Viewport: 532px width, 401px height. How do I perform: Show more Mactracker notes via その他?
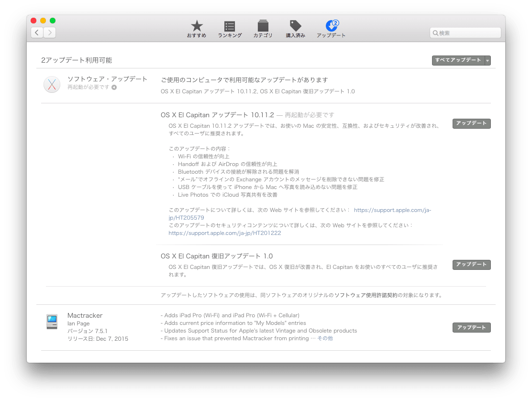(x=325, y=338)
